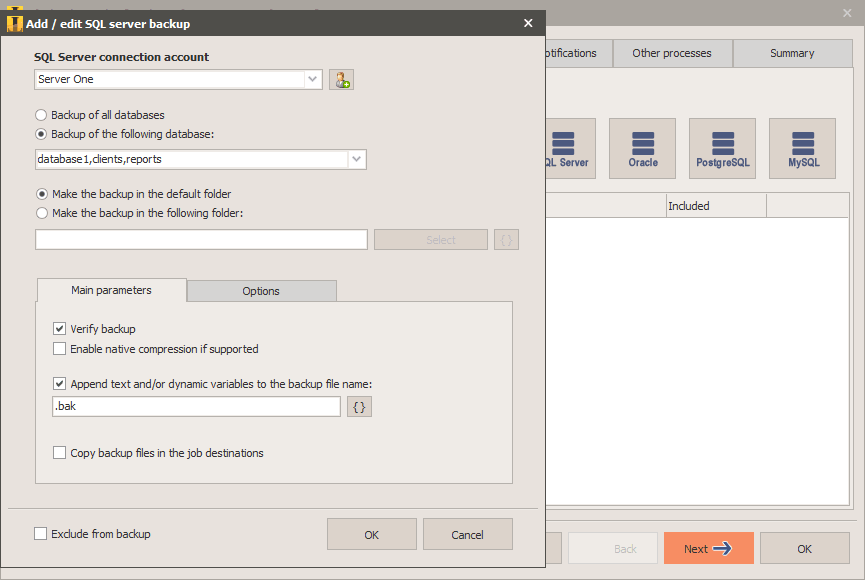Switch to the Options tab

(x=261, y=291)
